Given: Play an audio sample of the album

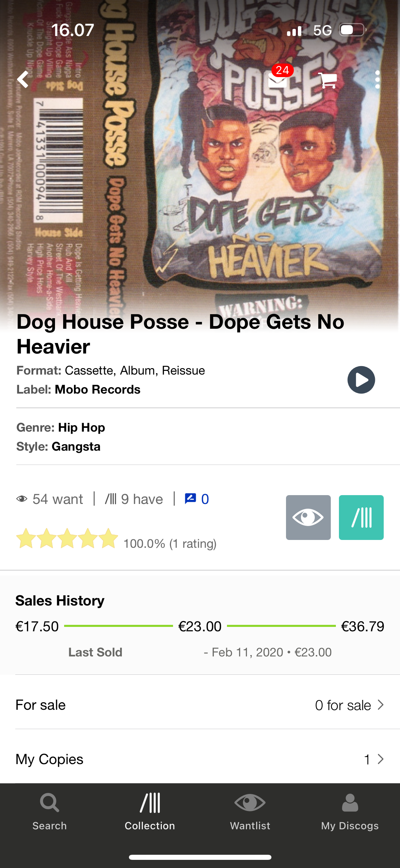Looking at the screenshot, I should (361, 379).
